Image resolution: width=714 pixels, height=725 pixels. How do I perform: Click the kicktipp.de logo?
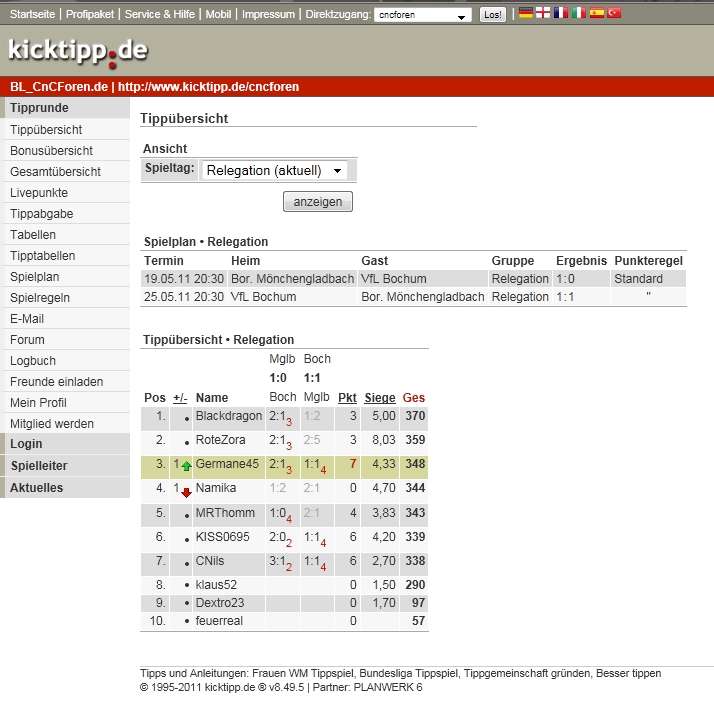tap(78, 50)
